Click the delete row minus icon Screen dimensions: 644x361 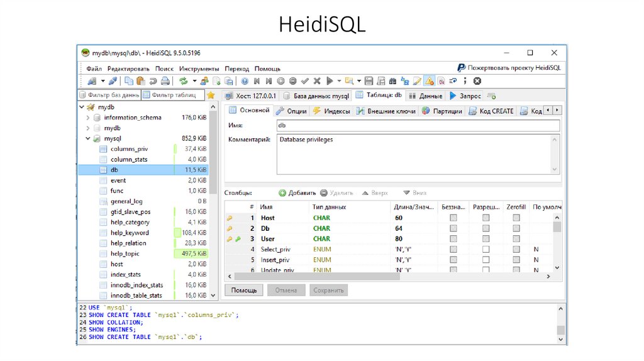coord(293,81)
